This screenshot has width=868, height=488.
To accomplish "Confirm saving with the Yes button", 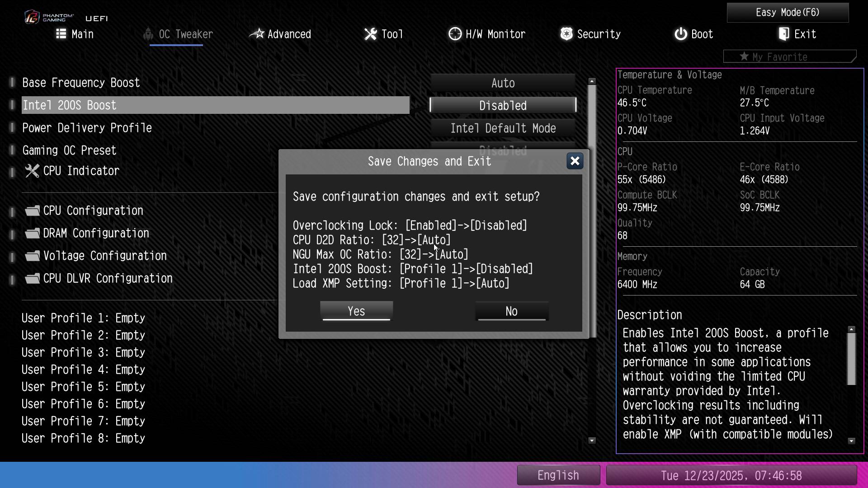I will pos(356,311).
